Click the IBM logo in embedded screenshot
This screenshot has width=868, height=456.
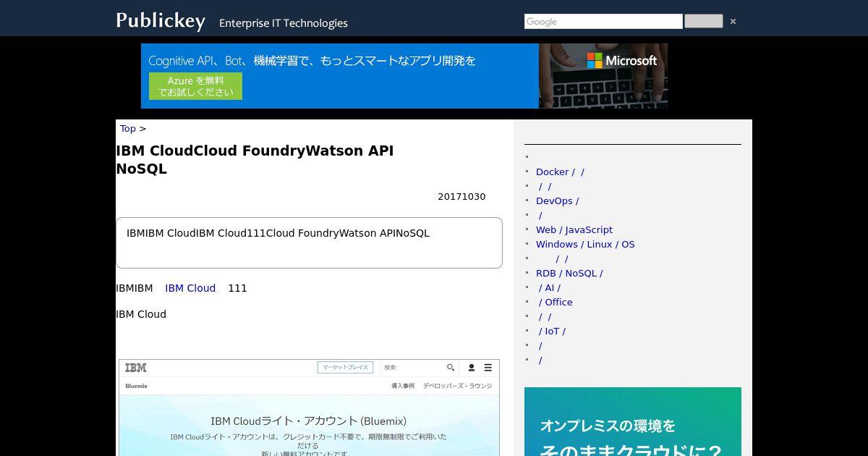coord(135,368)
